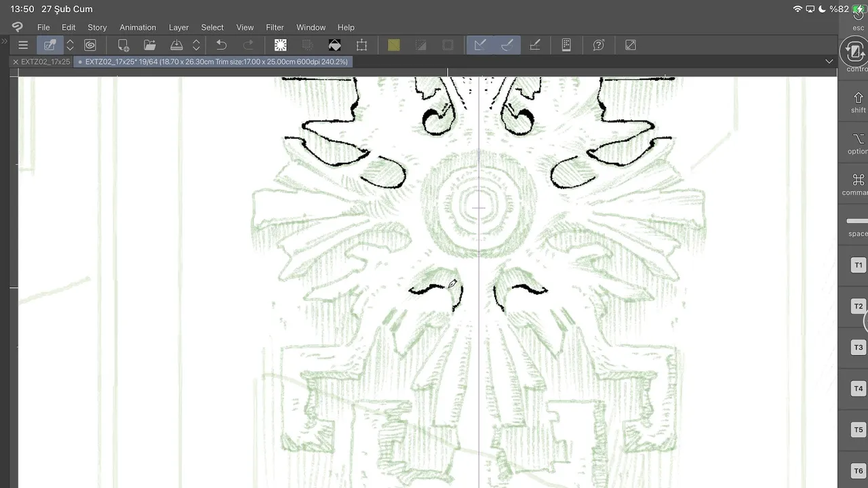The width and height of the screenshot is (868, 488).
Task: Tap the 13:50 clock in status bar
Action: (22, 9)
